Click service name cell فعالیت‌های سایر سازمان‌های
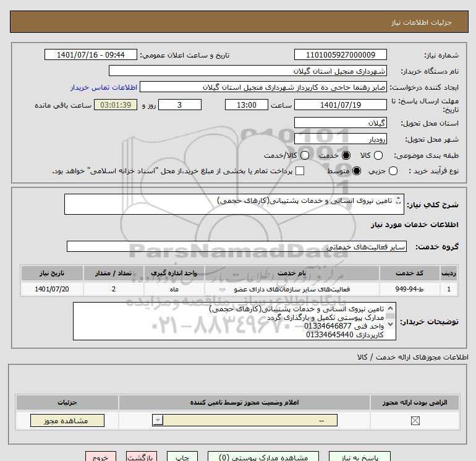The width and height of the screenshot is (476, 461). 292,289
